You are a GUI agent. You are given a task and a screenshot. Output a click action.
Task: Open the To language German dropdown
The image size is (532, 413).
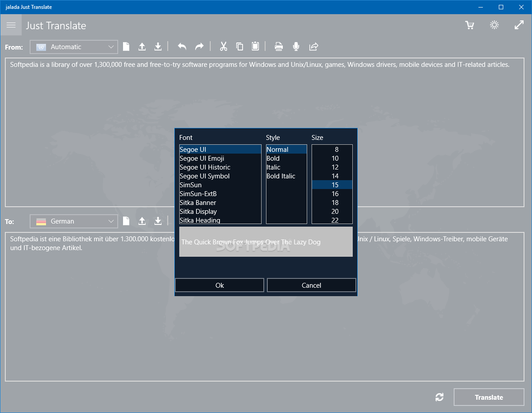click(x=74, y=221)
